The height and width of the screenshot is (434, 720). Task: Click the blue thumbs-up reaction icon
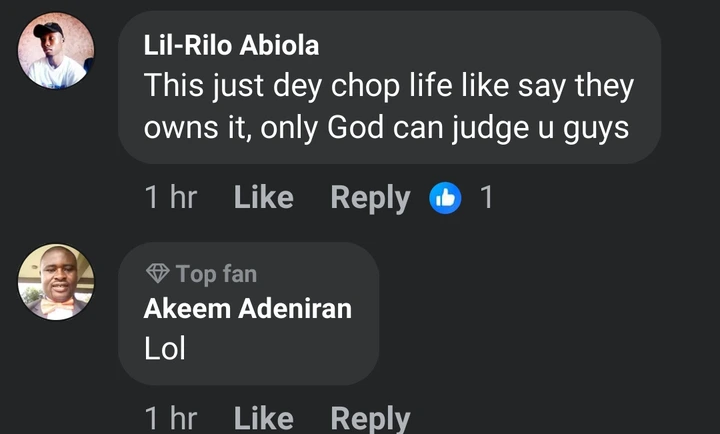point(445,198)
